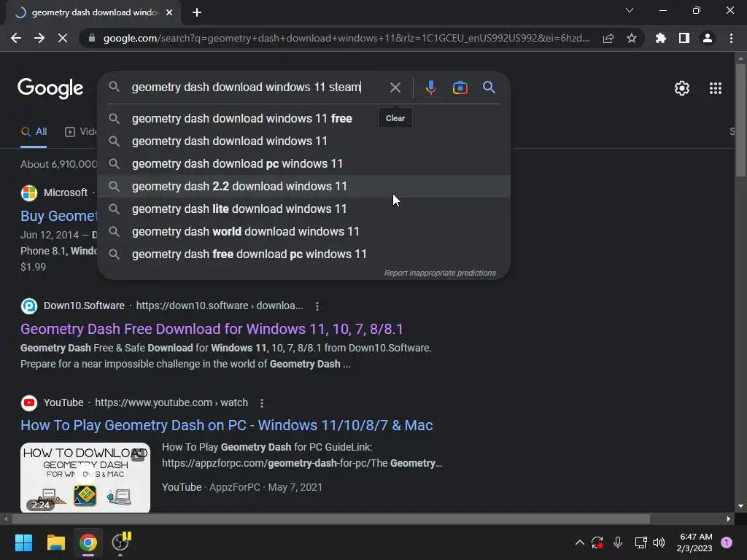
Task: Close the geometry dash search tab
Action: (x=169, y=12)
